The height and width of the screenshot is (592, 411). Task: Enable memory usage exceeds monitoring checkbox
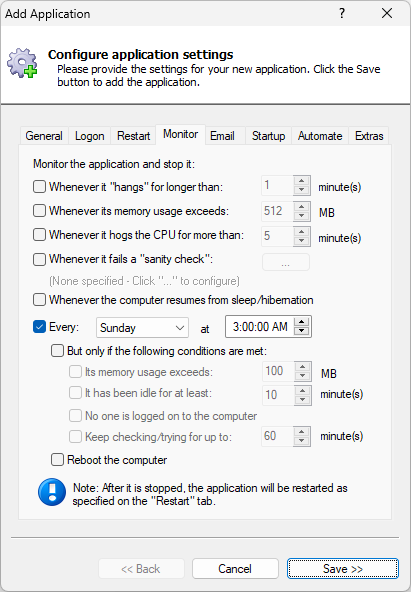click(x=39, y=210)
